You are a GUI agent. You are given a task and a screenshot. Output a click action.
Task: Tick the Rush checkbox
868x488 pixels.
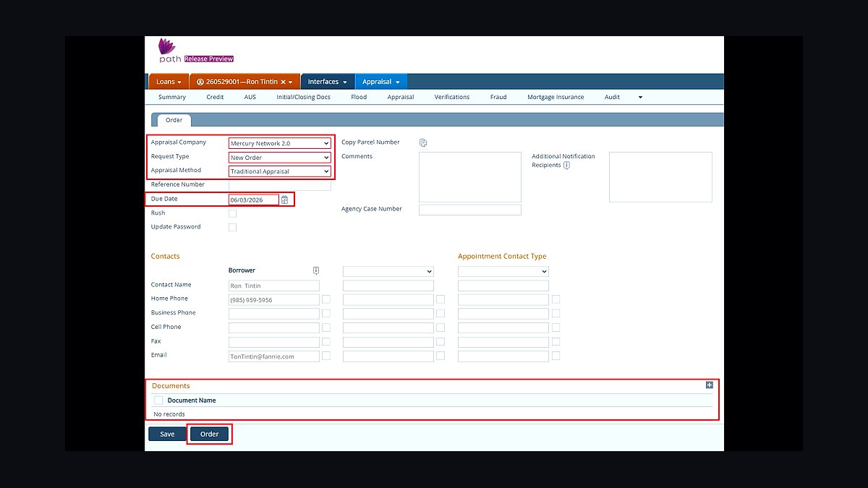pyautogui.click(x=232, y=213)
